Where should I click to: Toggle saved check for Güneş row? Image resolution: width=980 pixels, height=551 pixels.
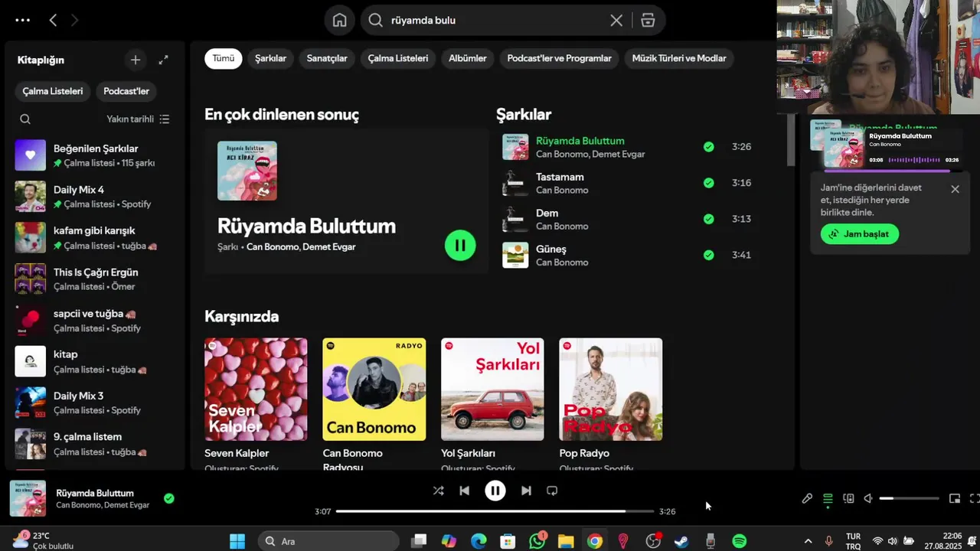click(708, 255)
